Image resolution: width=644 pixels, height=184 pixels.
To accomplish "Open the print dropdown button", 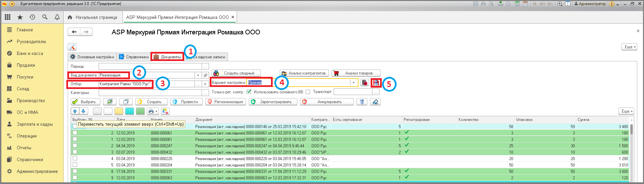I will (x=153, y=111).
